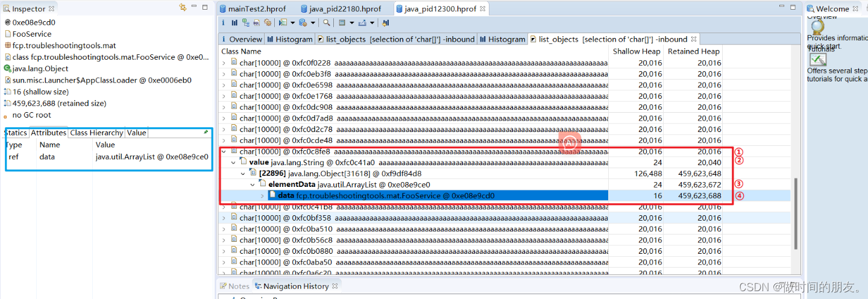
Task: Switch to mainTest2.hprof editor tab
Action: coord(253,8)
